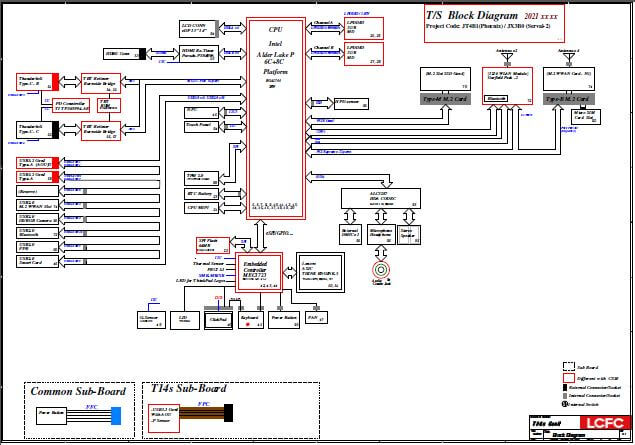Select the Touch Panel block
635x445 pixels.
(199, 126)
